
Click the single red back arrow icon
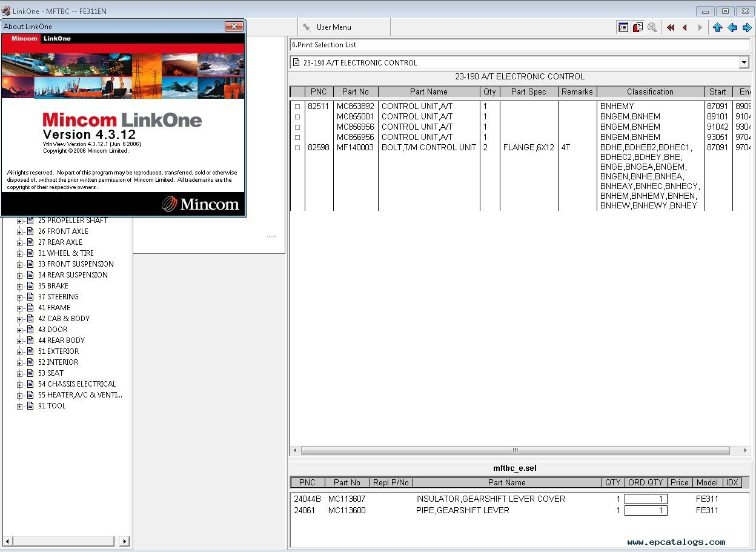click(x=685, y=27)
